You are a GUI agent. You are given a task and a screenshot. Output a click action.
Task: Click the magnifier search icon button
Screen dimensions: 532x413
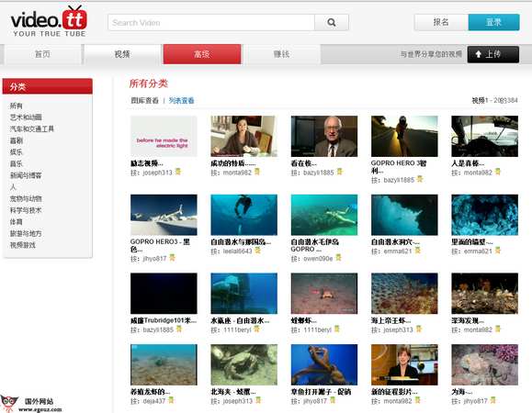331,23
